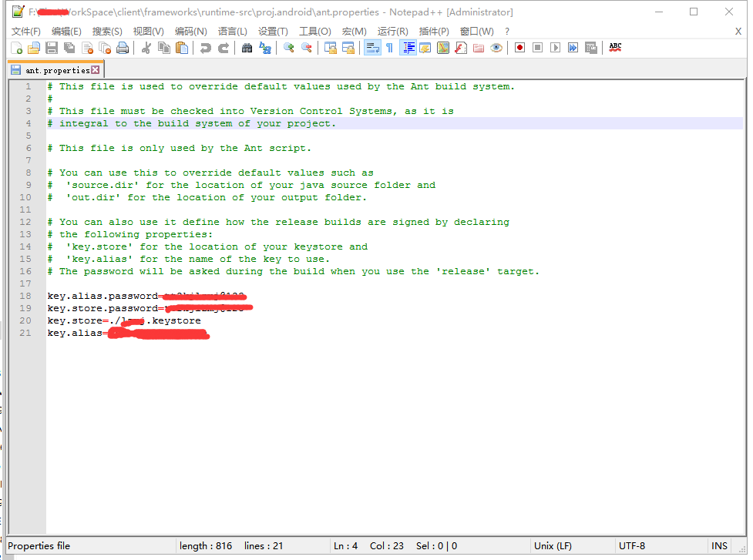Copy the selection with the Copy icon
This screenshot has height=560, width=753.
click(x=164, y=48)
